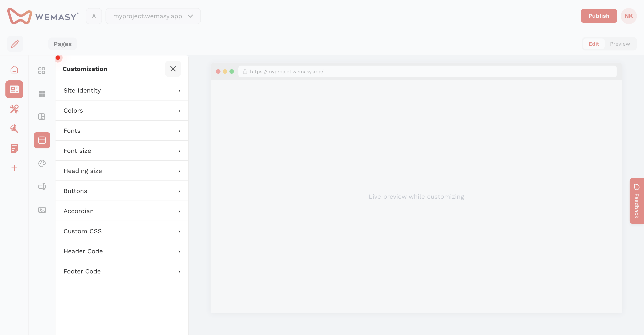Click the red notification dot near Customization
This screenshot has width=644, height=335.
(58, 58)
